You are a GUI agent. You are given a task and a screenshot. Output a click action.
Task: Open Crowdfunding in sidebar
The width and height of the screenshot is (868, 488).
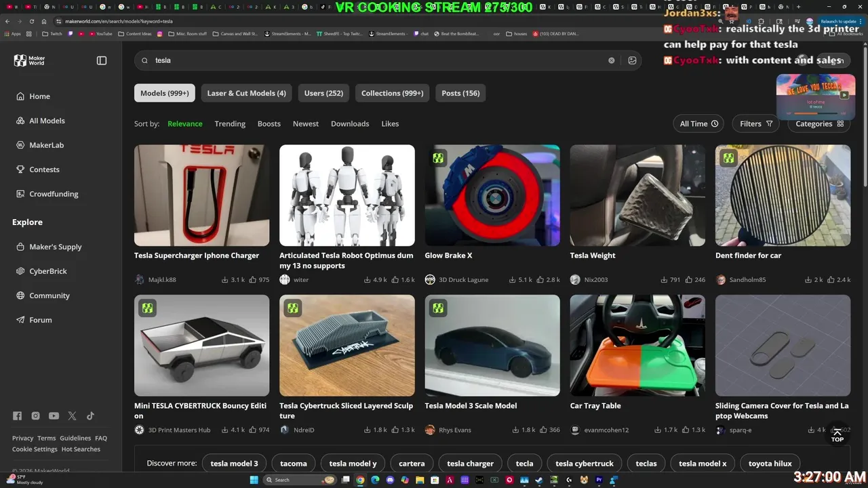pyautogui.click(x=47, y=194)
